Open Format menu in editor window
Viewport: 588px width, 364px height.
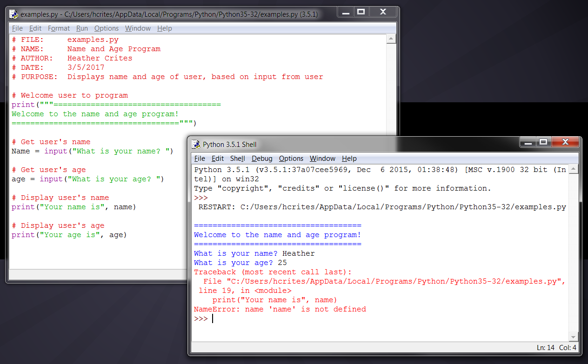pyautogui.click(x=59, y=28)
